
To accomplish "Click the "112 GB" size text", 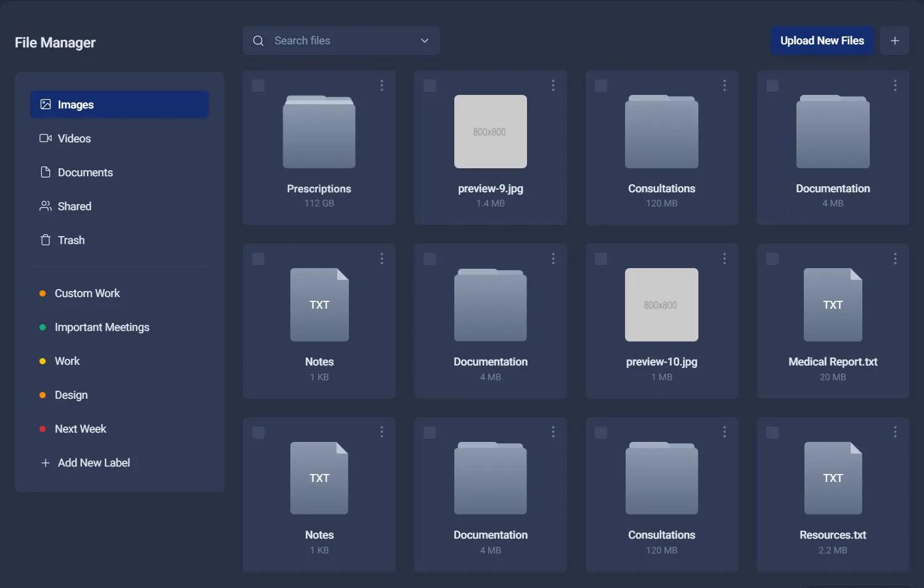I will point(319,203).
